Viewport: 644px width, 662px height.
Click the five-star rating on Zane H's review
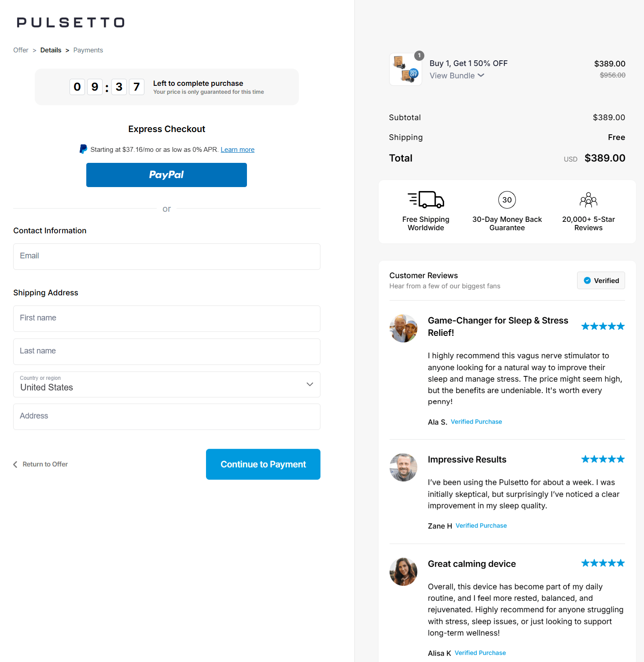point(603,459)
